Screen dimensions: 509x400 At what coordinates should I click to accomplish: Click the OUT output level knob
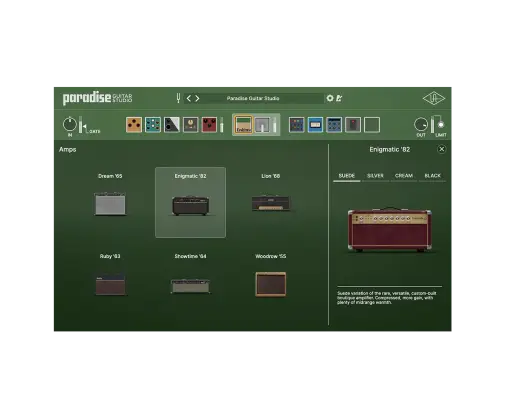[x=421, y=124]
